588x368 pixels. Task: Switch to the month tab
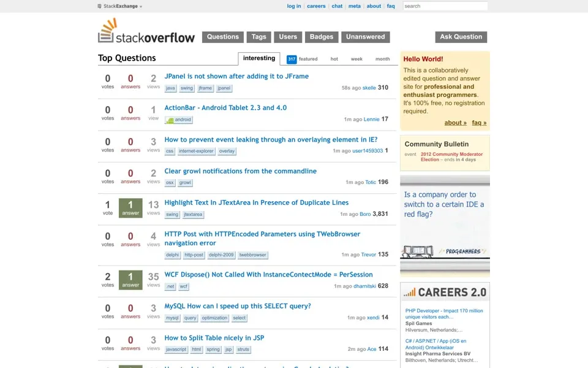382,59
